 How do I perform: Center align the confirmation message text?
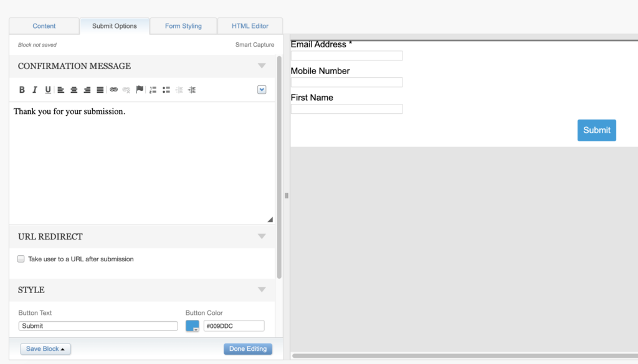(74, 90)
